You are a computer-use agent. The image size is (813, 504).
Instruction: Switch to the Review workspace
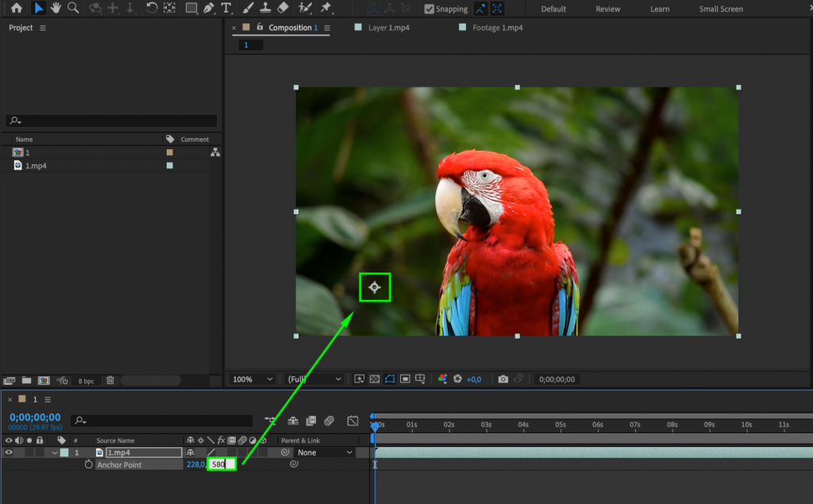click(x=607, y=9)
